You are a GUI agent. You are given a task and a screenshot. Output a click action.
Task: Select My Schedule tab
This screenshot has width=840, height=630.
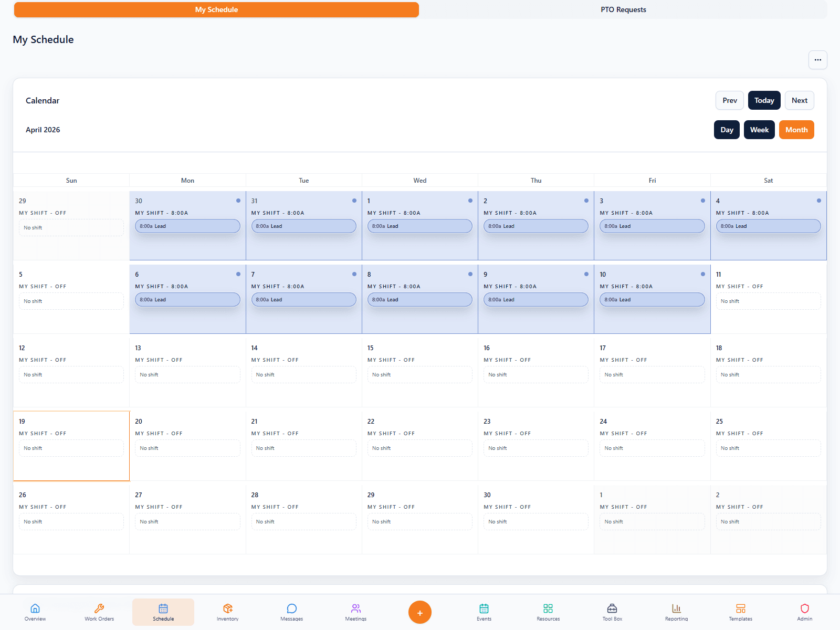tap(216, 9)
